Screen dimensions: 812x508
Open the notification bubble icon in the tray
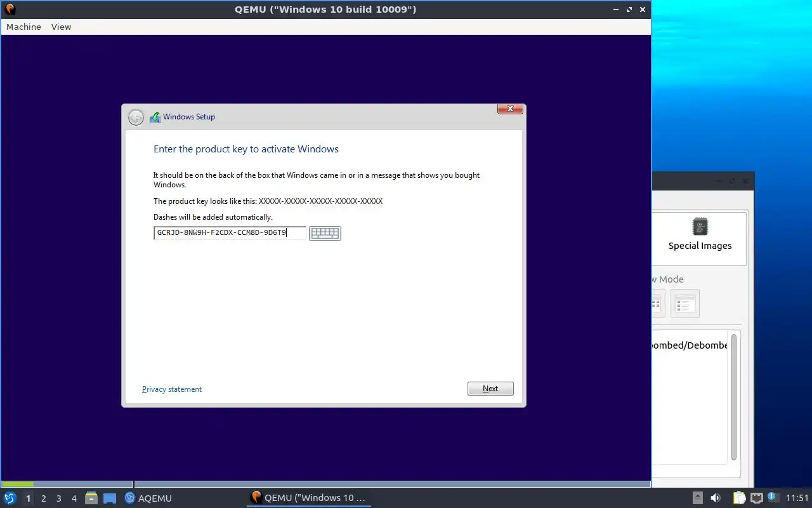click(773, 497)
